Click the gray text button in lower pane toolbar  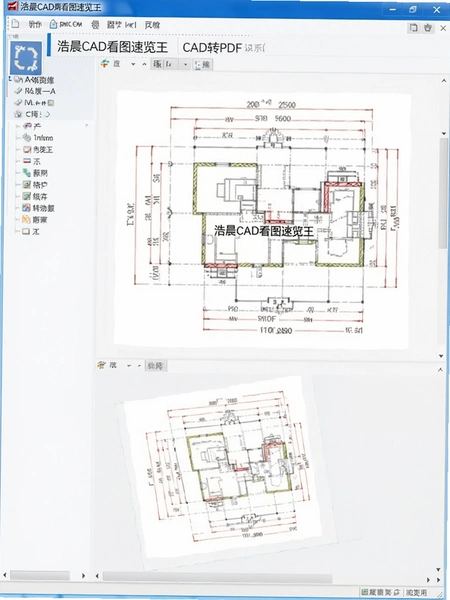coord(155,366)
